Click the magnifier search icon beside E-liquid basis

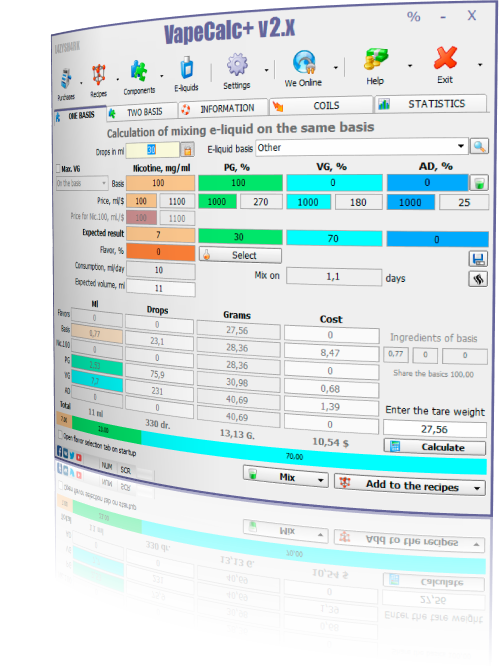pos(479,146)
